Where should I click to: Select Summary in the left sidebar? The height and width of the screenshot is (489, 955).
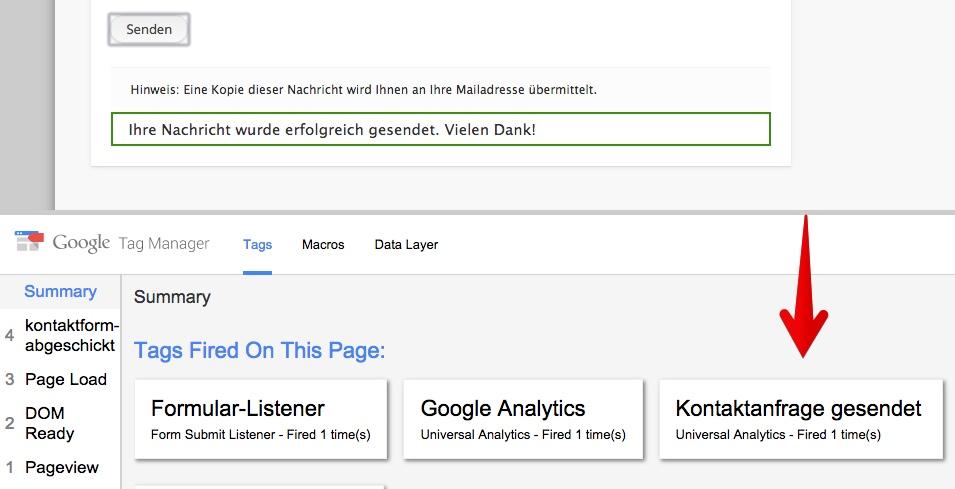pos(60,291)
